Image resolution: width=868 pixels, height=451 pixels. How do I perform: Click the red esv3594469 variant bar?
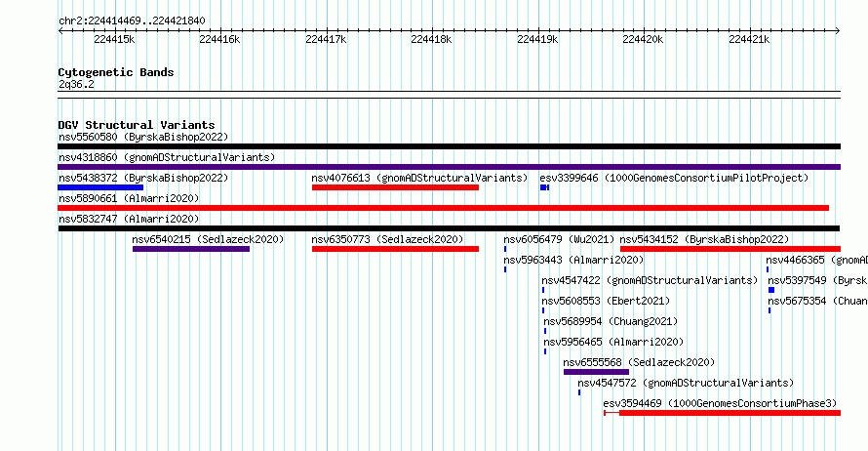[723, 413]
